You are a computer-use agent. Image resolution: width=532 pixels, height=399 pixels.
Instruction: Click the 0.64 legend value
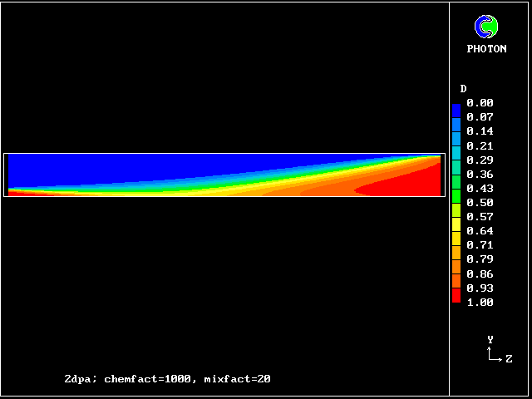480,231
